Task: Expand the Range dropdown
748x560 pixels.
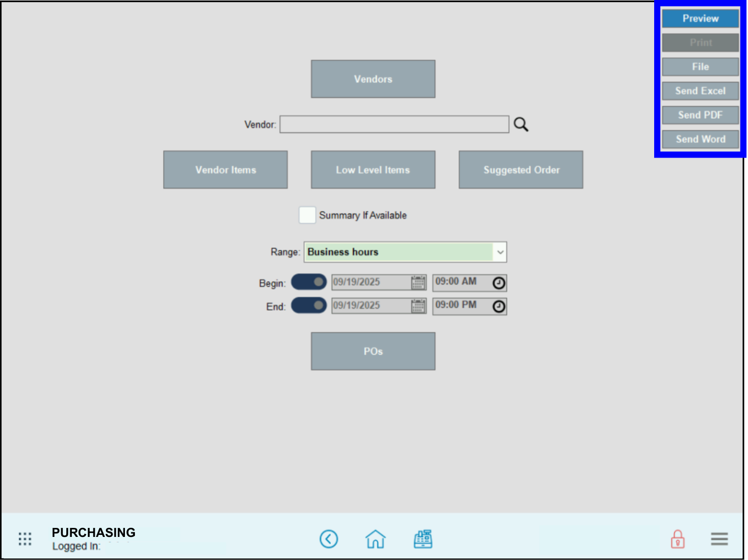Action: (500, 252)
